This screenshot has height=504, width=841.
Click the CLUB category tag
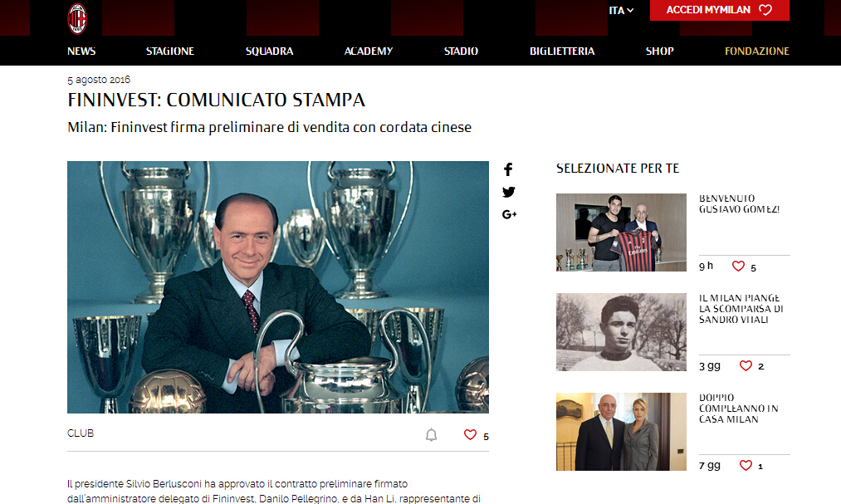coord(81,433)
